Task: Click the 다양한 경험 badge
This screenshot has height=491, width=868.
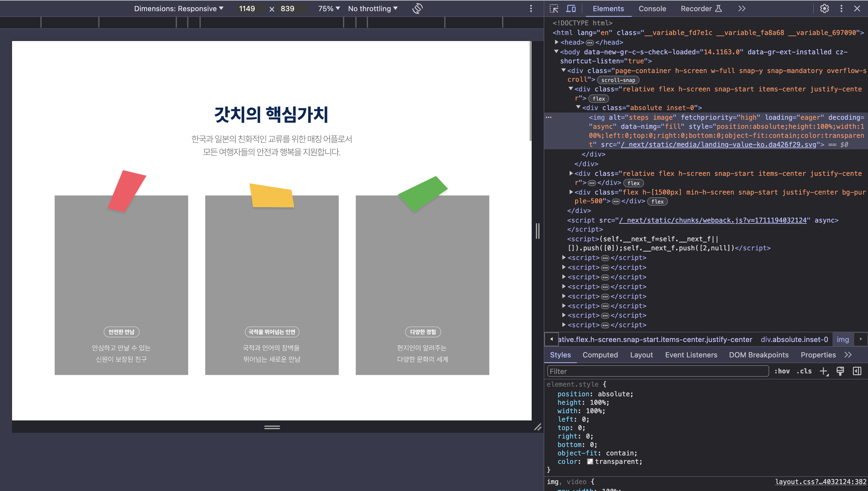Action: pos(423,332)
